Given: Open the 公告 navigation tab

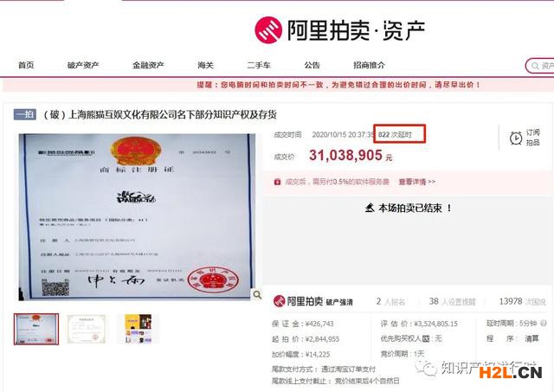Looking at the screenshot, I should click(x=312, y=65).
